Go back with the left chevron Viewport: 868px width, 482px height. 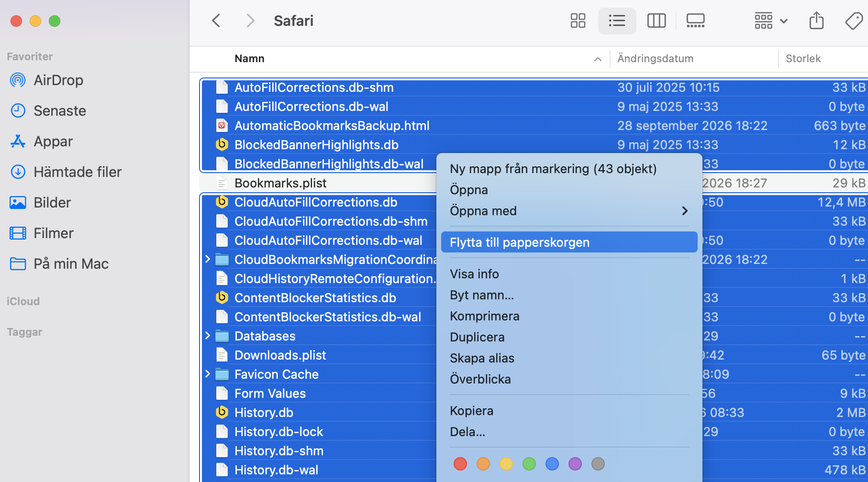click(216, 21)
